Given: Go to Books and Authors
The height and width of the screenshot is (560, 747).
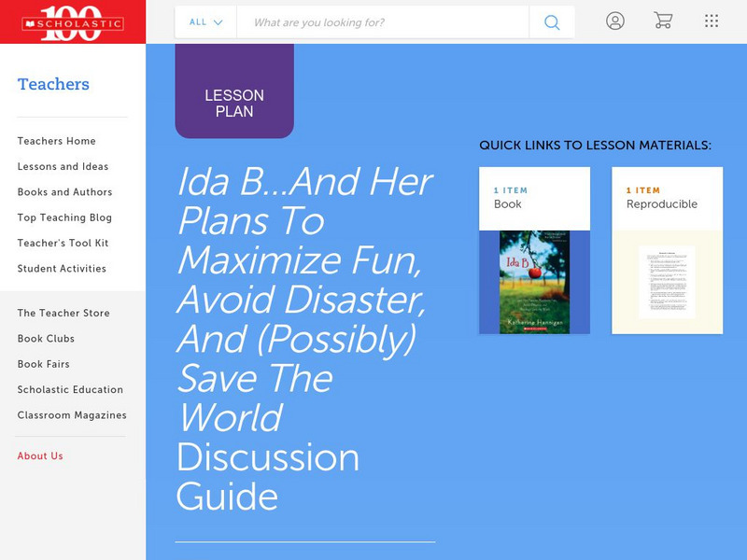Looking at the screenshot, I should [61, 192].
